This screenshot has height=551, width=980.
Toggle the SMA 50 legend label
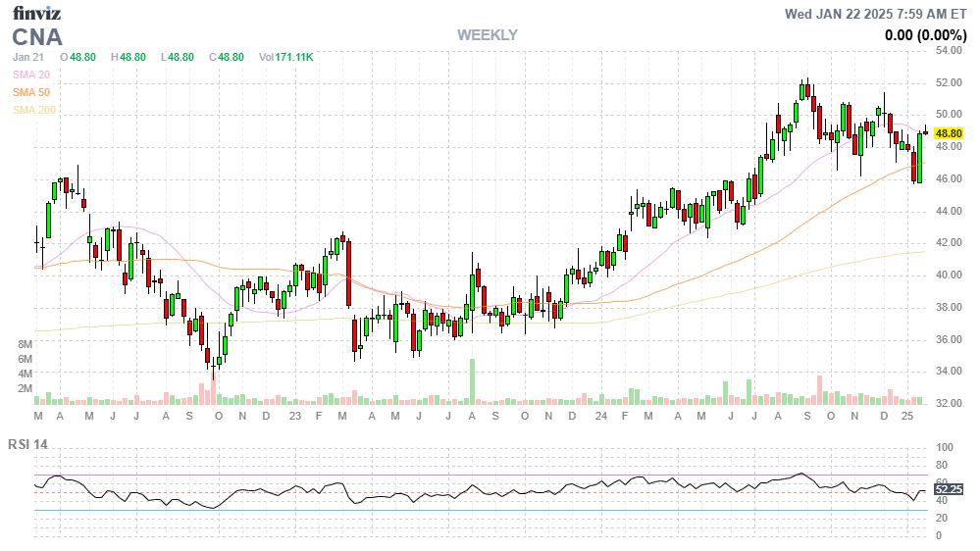pos(31,92)
